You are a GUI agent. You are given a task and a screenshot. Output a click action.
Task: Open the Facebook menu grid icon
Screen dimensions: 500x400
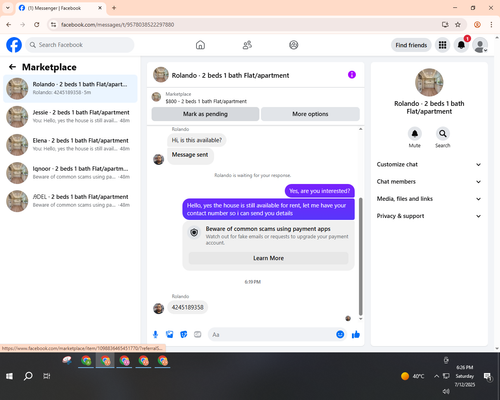pos(442,45)
